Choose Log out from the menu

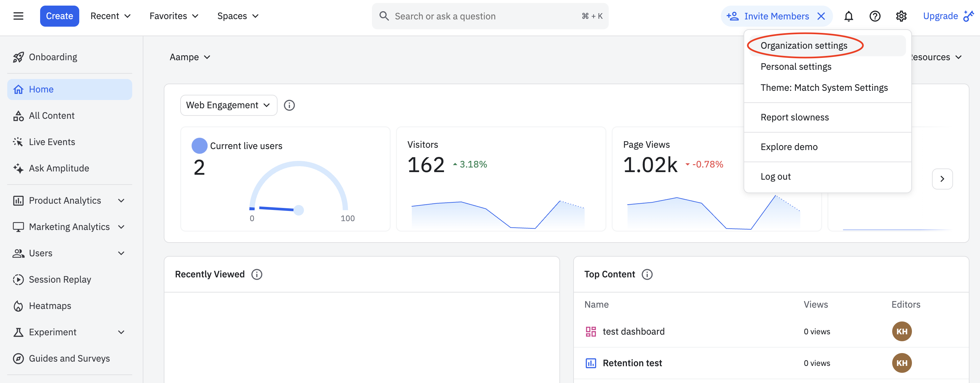tap(775, 177)
